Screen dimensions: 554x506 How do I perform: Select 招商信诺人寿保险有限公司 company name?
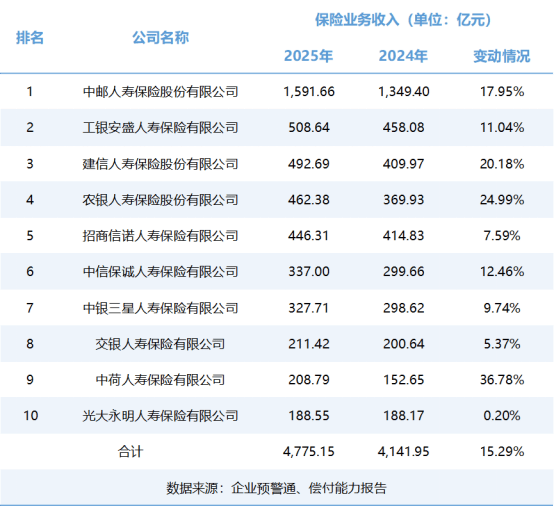160,236
